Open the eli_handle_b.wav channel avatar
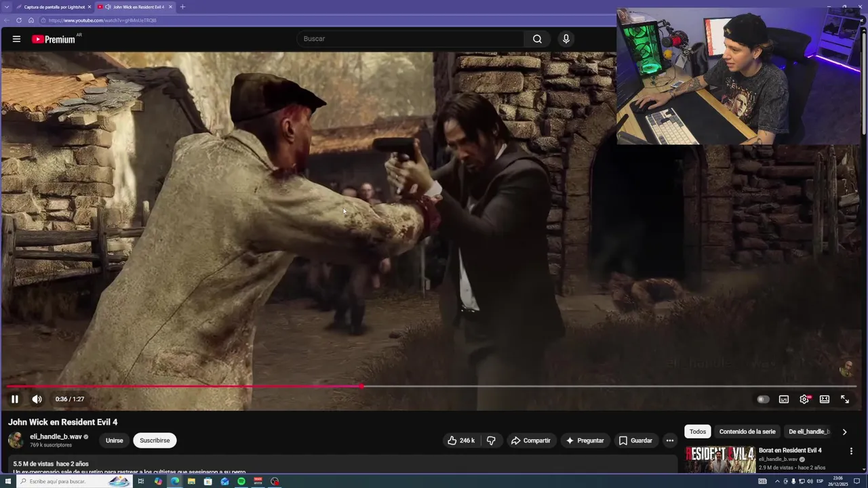The width and height of the screenshot is (868, 488). click(x=16, y=441)
